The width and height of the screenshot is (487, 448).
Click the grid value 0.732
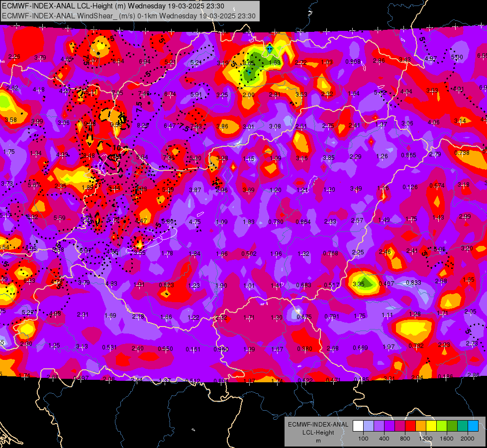point(416,346)
